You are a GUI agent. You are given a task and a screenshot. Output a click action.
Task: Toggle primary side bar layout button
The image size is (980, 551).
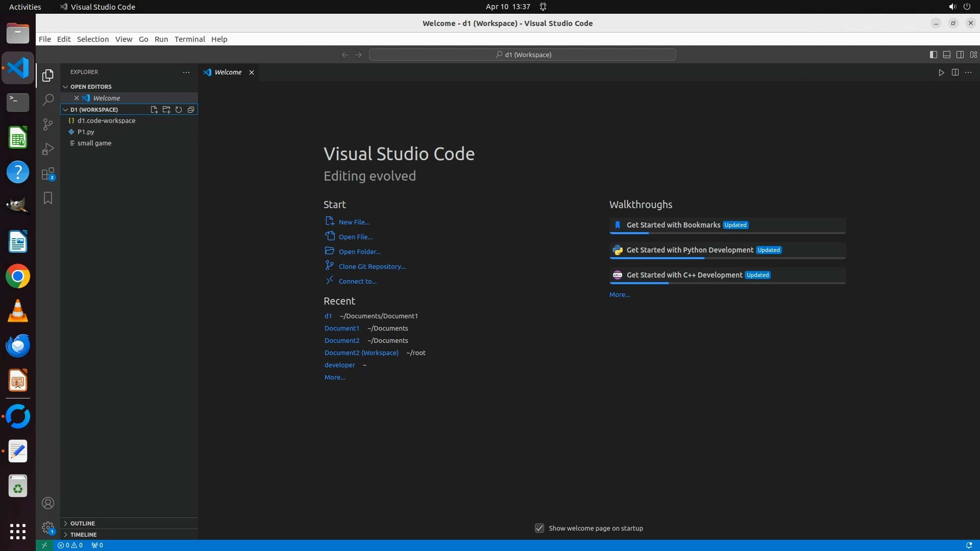coord(933,55)
